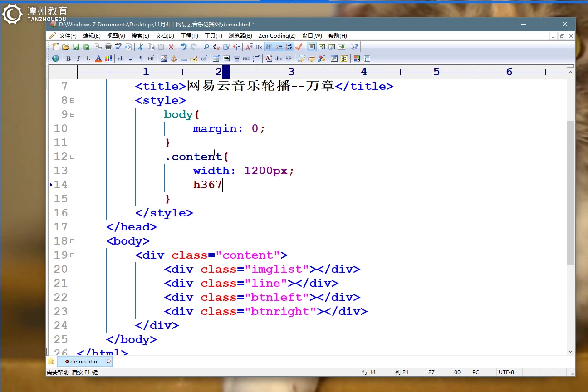Toggle the Auto Indent button
Viewport: 588px width, 392px height.
coord(279,47)
